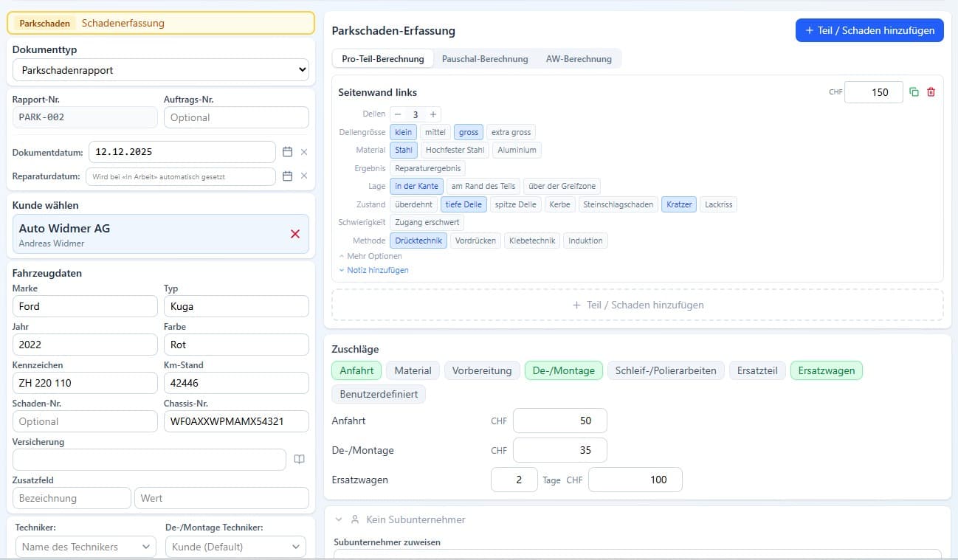Toggle the Material surcharge chip
Viewport: 958px width, 560px height.
(x=413, y=370)
